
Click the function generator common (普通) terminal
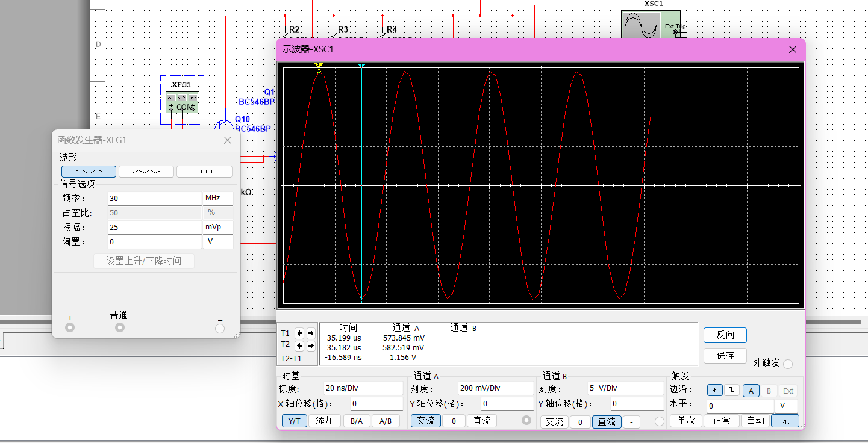tap(120, 327)
